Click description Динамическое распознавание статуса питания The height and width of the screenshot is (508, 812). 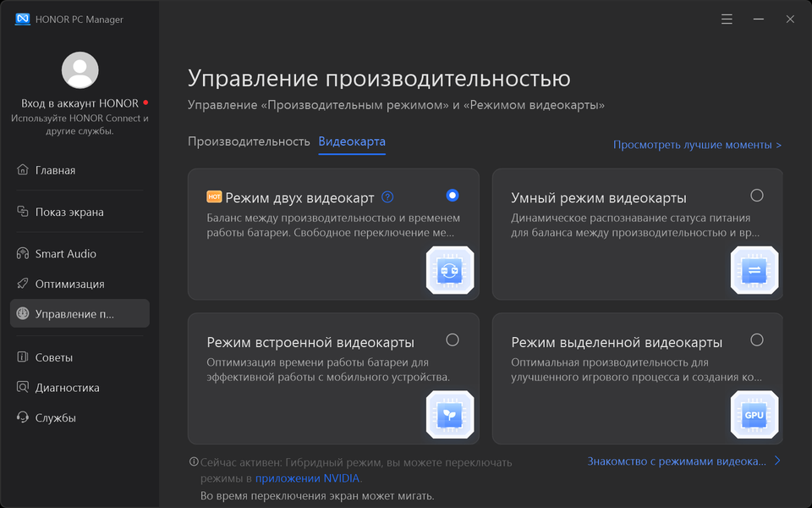coord(635,225)
